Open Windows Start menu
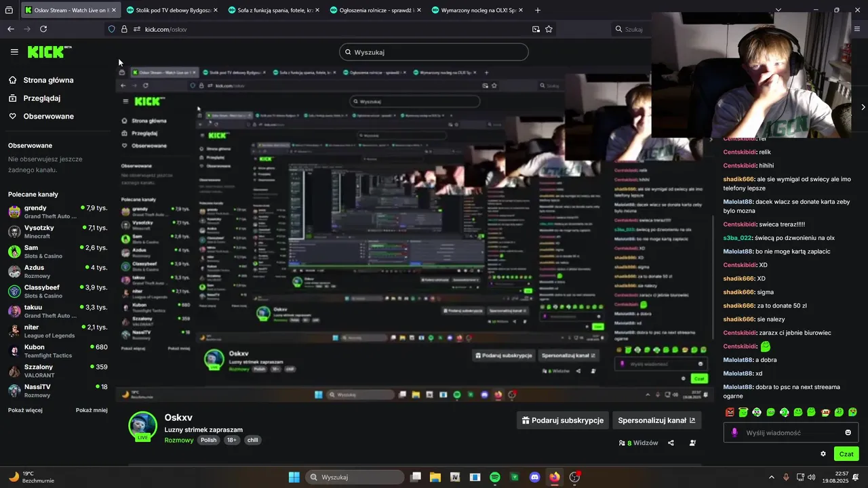 (x=294, y=477)
